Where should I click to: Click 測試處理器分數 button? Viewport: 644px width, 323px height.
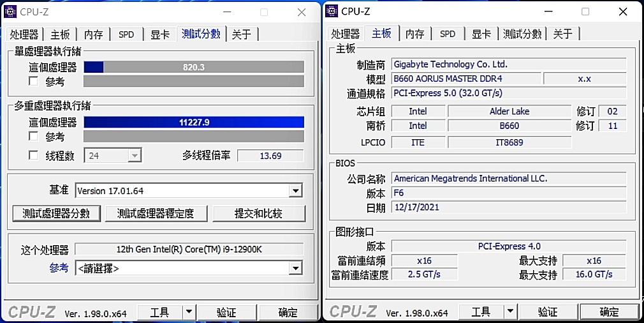[x=56, y=213]
